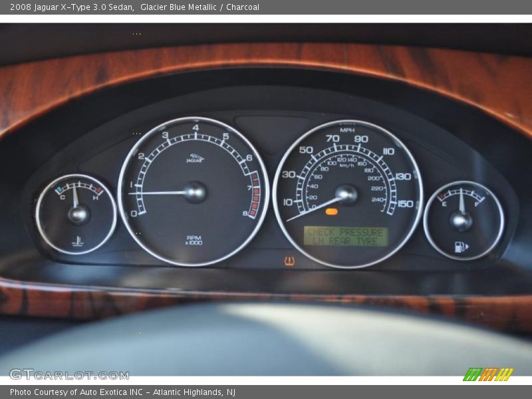Click the speedometer needle hub
Viewport: 532px width, 399px height.
click(x=346, y=195)
